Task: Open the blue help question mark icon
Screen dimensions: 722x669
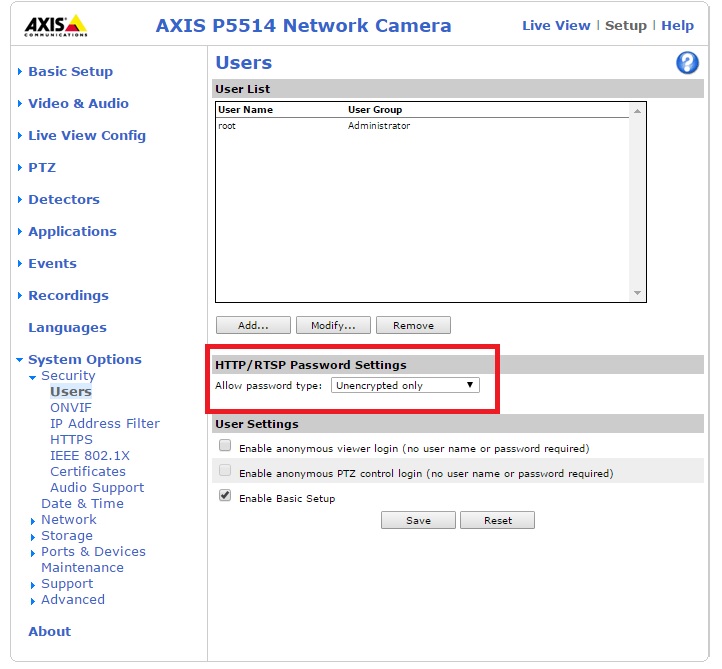Action: coord(687,63)
